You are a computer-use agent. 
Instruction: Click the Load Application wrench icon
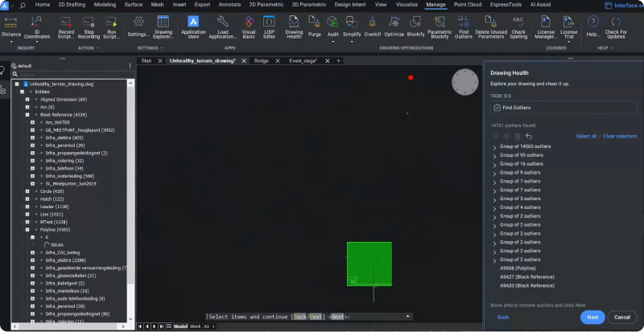pos(223,22)
